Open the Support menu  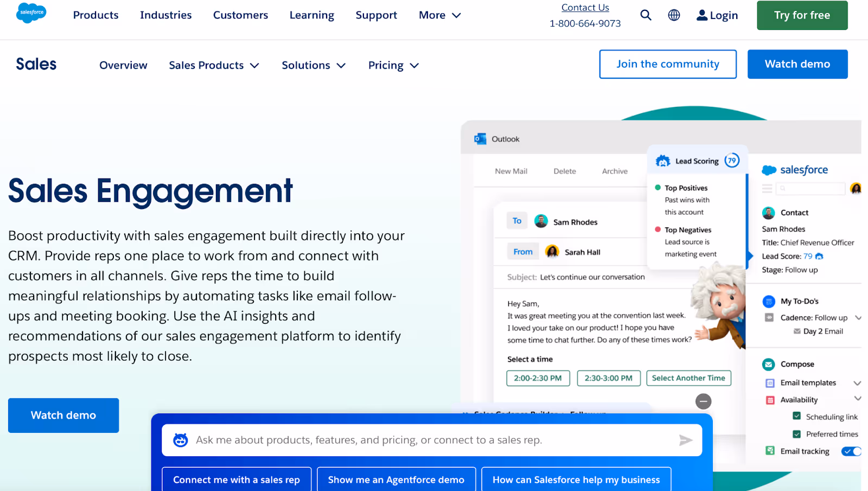(x=376, y=15)
